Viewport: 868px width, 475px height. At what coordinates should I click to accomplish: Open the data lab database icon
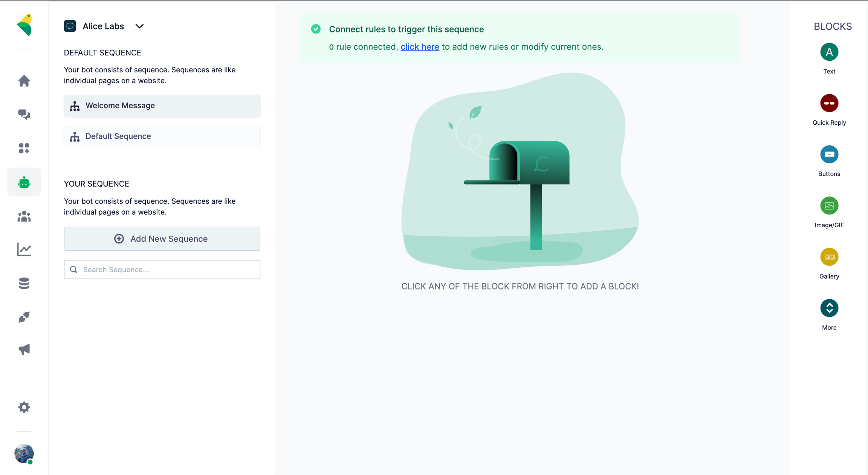click(x=24, y=283)
